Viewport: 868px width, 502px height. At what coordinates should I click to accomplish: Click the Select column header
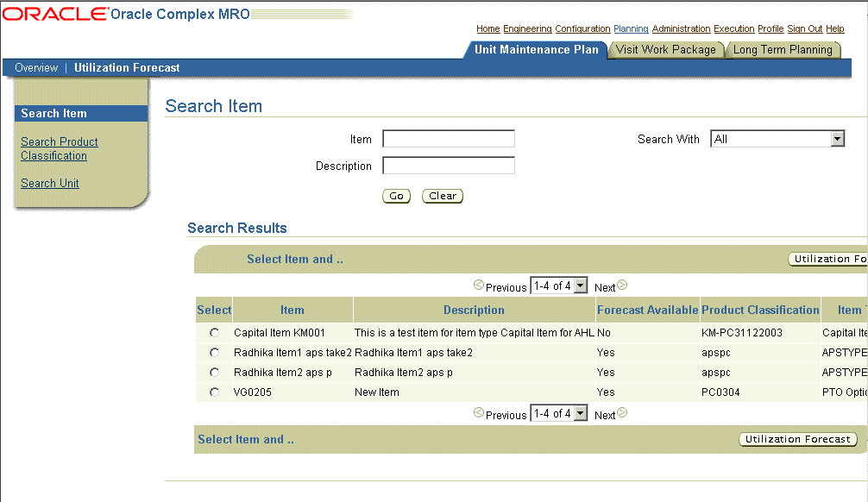click(214, 310)
